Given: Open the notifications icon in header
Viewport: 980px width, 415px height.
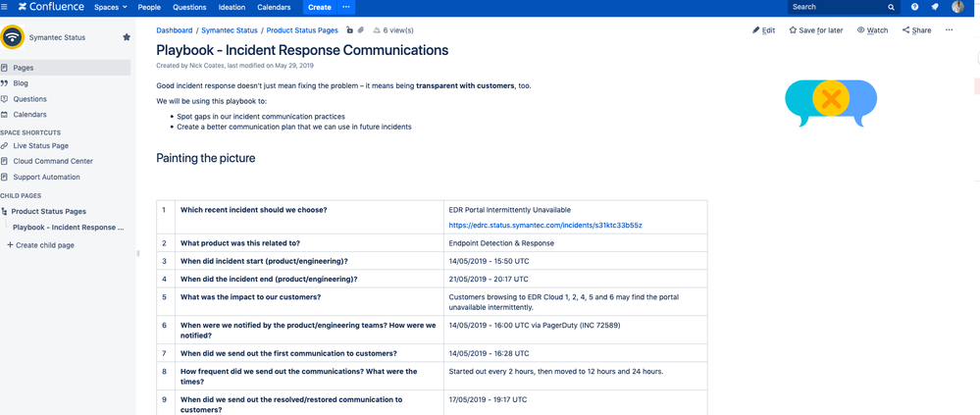Looking at the screenshot, I should (935, 7).
